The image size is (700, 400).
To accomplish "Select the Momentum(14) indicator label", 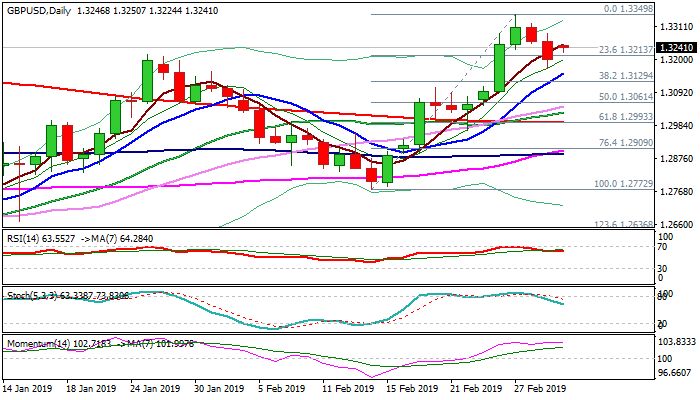I will point(36,344).
